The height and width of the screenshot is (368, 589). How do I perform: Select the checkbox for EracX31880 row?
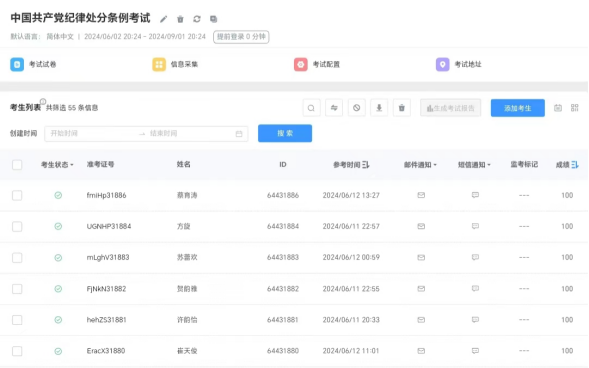point(17,351)
